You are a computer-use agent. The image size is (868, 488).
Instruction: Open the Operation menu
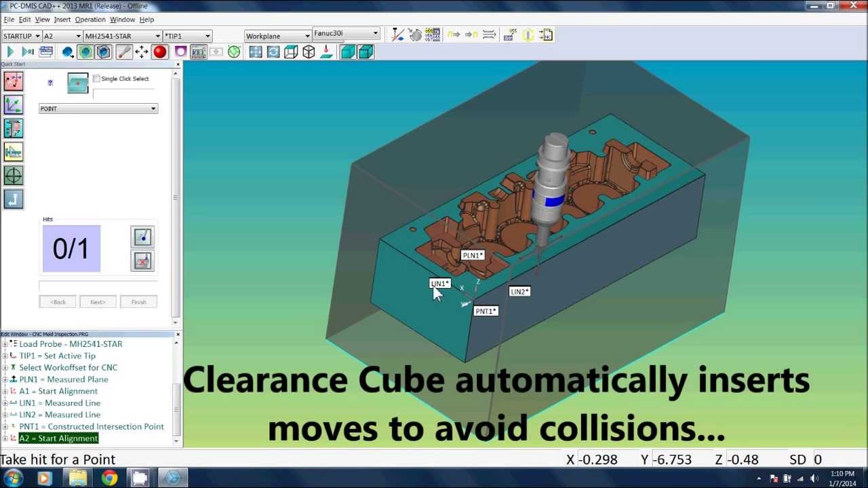click(x=90, y=20)
